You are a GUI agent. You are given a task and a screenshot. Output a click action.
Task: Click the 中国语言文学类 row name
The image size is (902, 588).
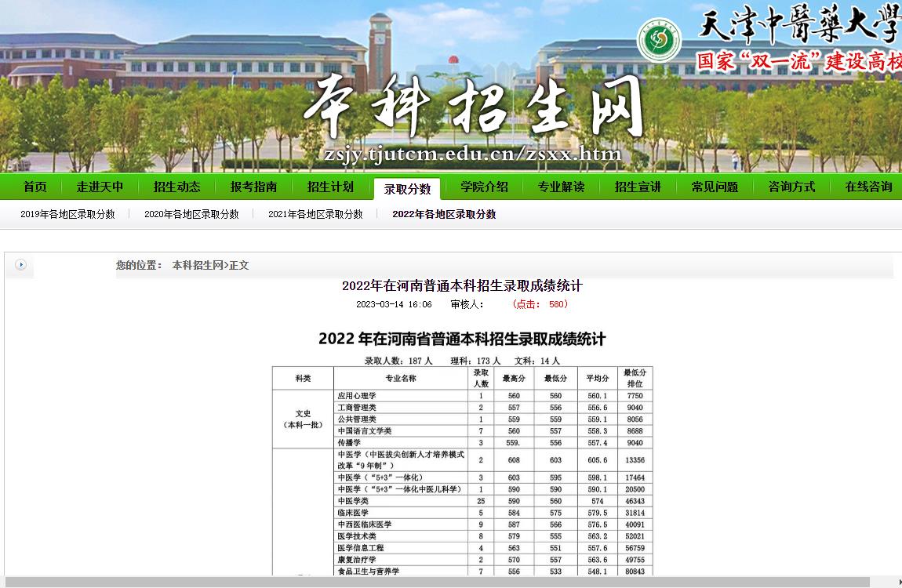click(x=365, y=431)
